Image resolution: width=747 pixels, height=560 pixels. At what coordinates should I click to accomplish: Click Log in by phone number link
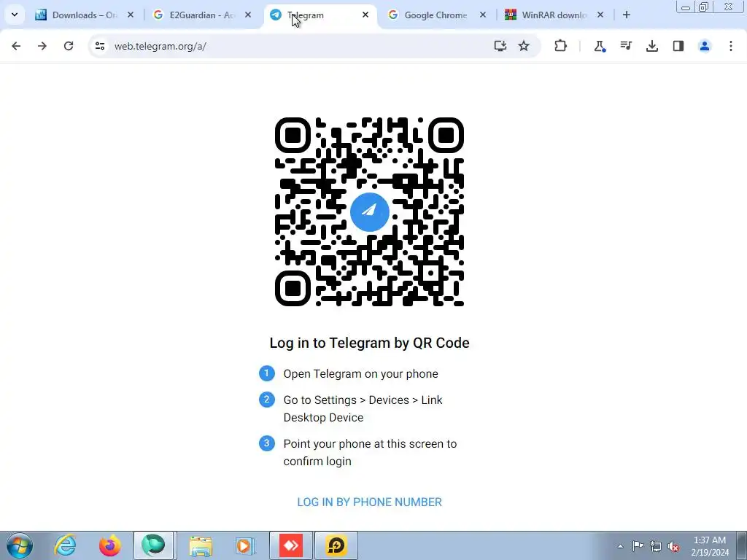coord(370,502)
